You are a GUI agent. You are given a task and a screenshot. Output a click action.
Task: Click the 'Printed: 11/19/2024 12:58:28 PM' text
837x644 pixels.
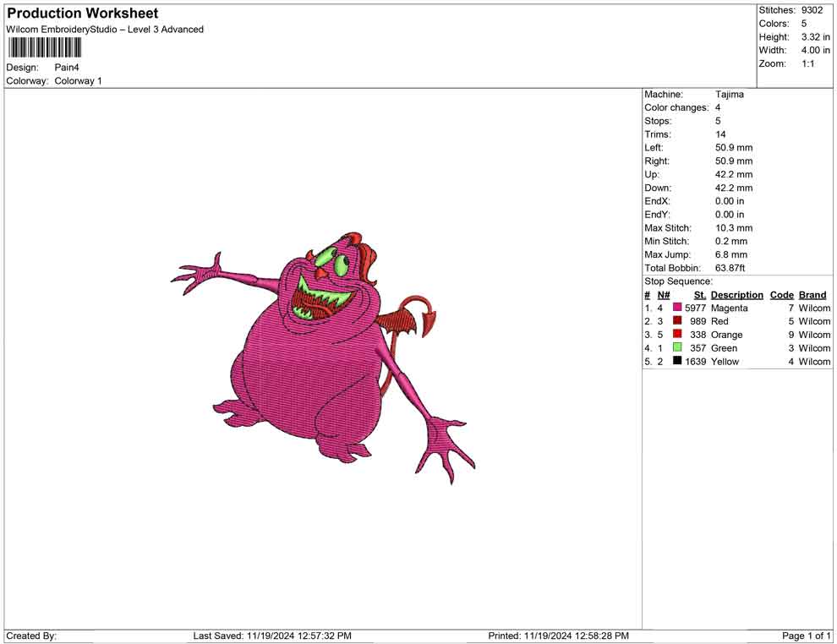point(558,636)
